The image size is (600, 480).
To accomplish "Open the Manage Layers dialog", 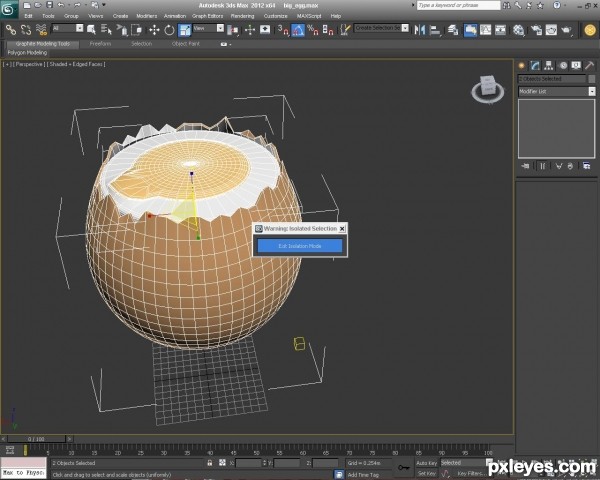I will (x=453, y=29).
